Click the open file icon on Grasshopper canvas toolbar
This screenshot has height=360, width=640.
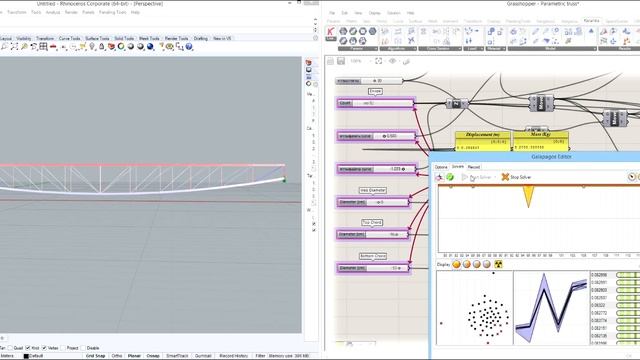(x=331, y=61)
